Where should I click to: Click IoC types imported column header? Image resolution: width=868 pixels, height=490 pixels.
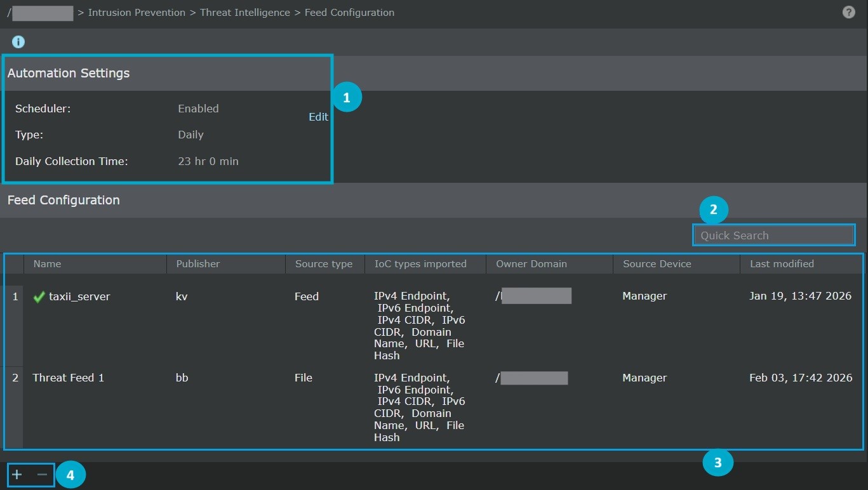pyautogui.click(x=420, y=263)
